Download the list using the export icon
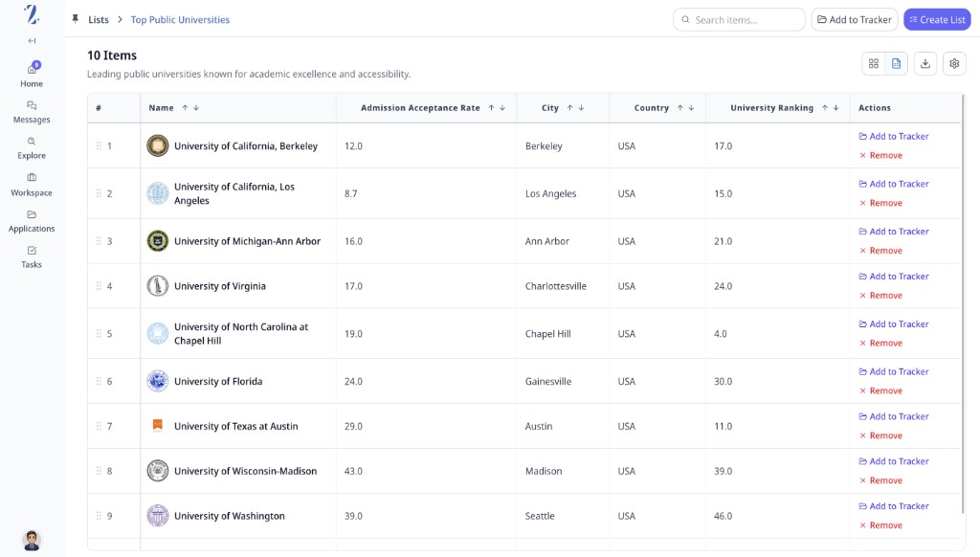The width and height of the screenshot is (980, 557). click(x=924, y=63)
